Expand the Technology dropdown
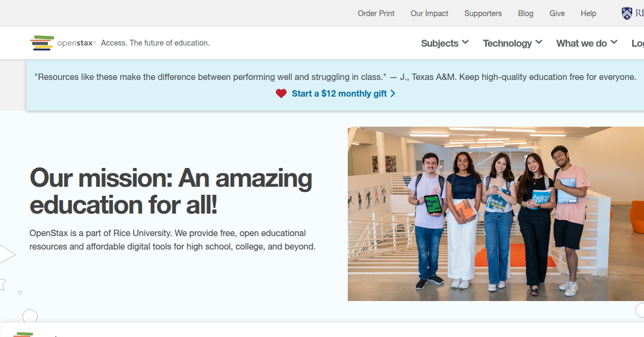Image resolution: width=644 pixels, height=337 pixels. pyautogui.click(x=512, y=43)
